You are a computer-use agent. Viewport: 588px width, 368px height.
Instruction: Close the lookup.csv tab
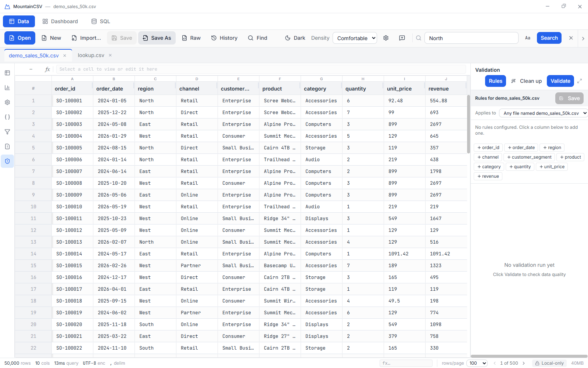coord(110,55)
